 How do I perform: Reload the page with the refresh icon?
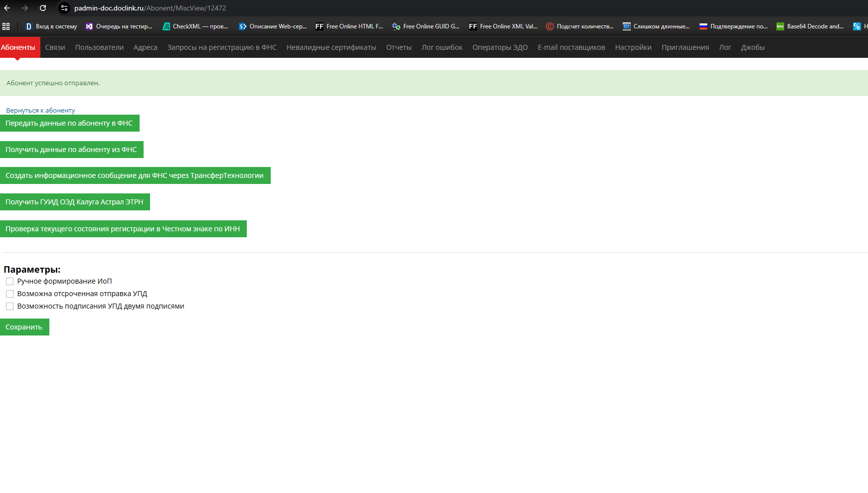click(43, 8)
